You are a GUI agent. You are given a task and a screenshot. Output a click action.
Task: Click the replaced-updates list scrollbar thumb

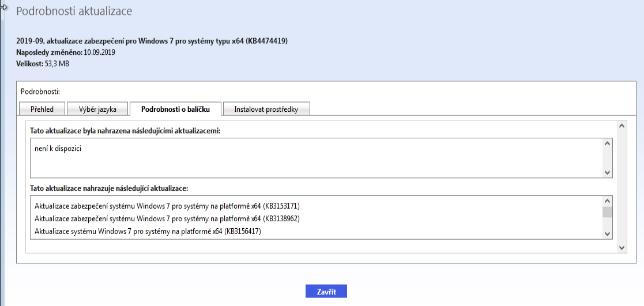tap(607, 212)
